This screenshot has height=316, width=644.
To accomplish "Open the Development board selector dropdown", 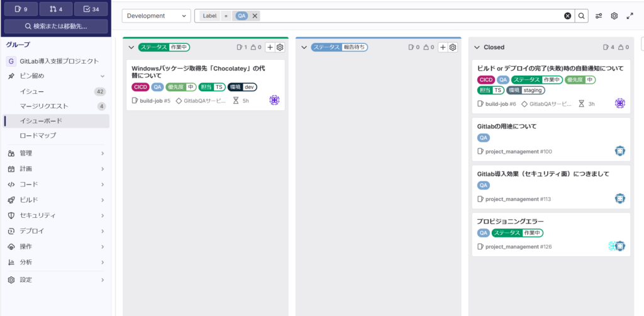I will coord(156,16).
